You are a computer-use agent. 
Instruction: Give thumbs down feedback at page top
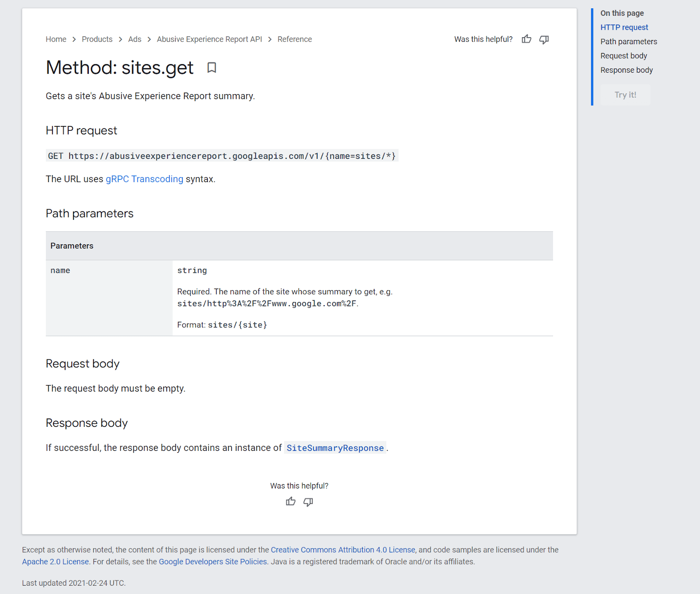[x=544, y=39]
